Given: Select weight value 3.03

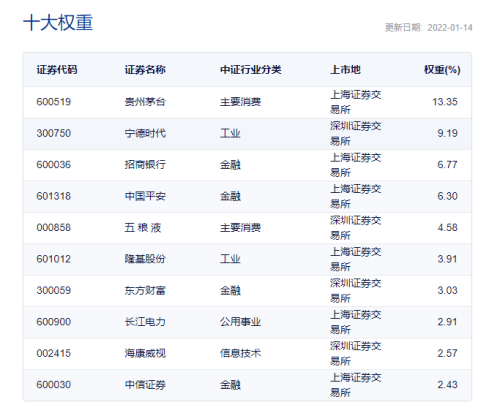Looking at the screenshot, I should coord(448,290).
